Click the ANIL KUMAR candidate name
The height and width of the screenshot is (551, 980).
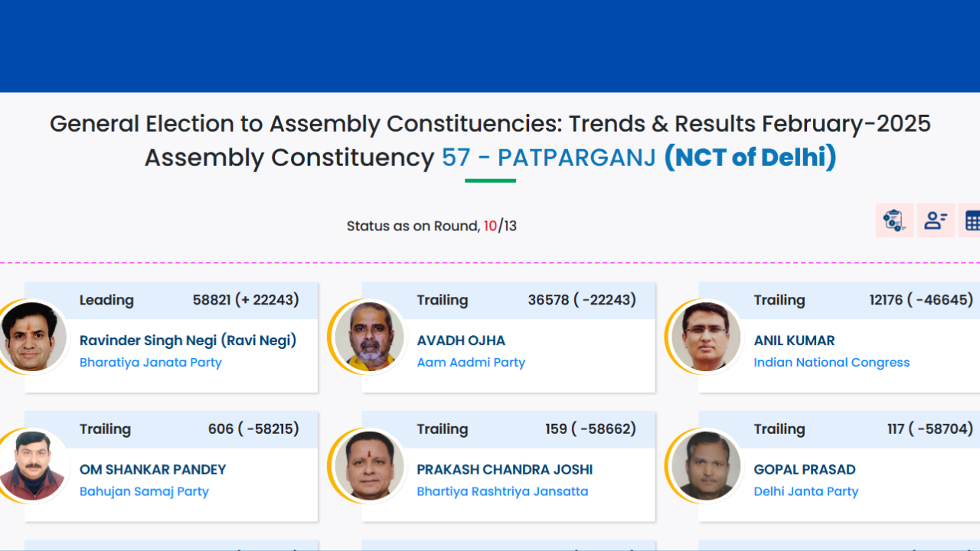click(794, 341)
